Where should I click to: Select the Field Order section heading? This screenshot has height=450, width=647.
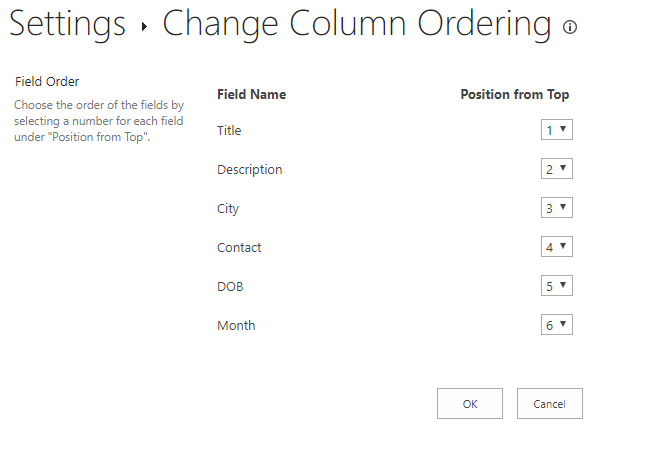coord(47,81)
